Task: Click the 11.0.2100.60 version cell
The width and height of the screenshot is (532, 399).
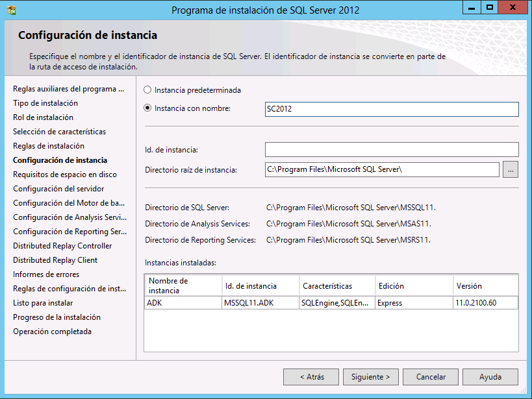Action: pos(485,303)
